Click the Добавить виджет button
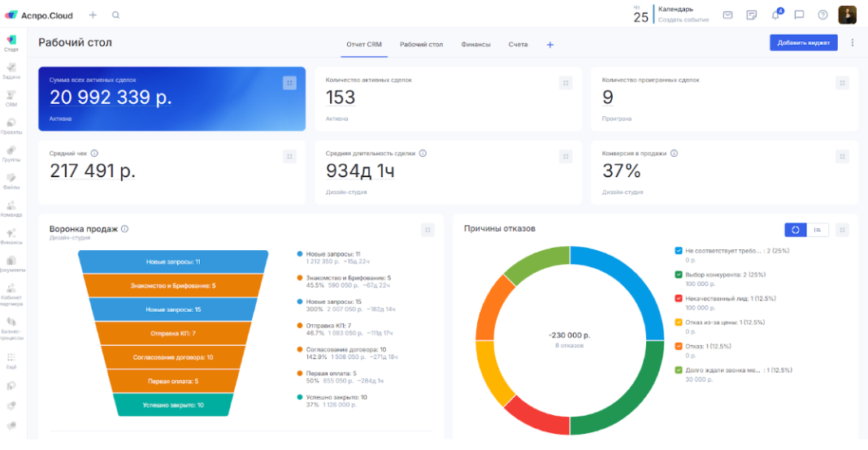 pos(803,42)
